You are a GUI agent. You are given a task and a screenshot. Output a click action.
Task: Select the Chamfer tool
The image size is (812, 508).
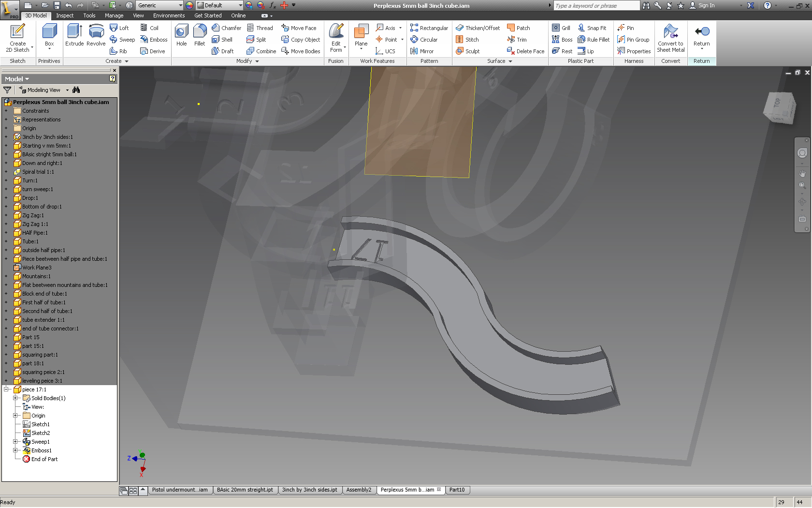click(x=226, y=28)
